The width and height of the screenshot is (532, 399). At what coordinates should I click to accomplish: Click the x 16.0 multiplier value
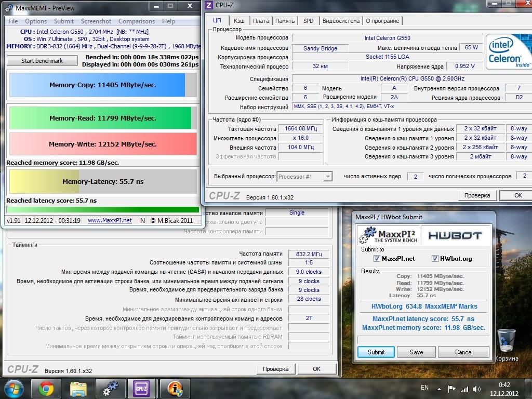pyautogui.click(x=301, y=138)
